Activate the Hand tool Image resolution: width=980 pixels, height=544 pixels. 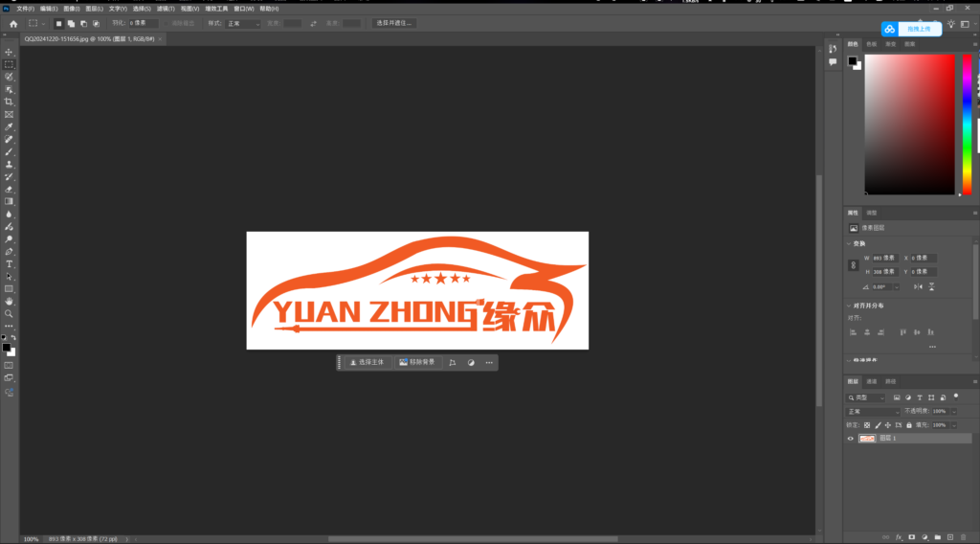click(9, 301)
